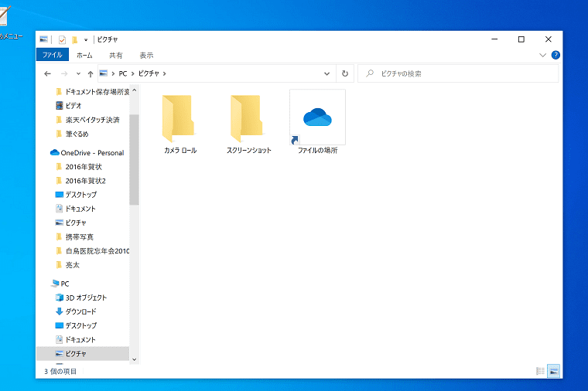Select 楽天ペイタッチ決済 folder in sidebar
588x391 pixels.
point(87,120)
